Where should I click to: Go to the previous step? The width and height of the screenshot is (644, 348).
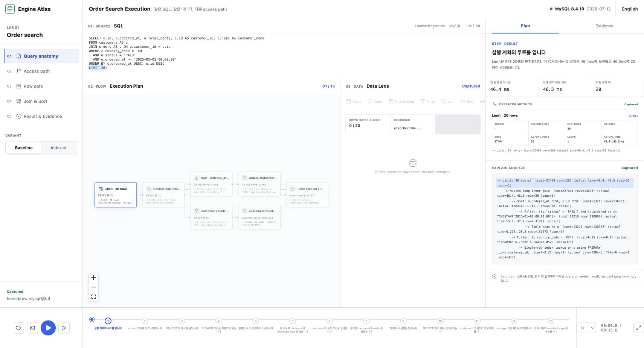point(32,328)
